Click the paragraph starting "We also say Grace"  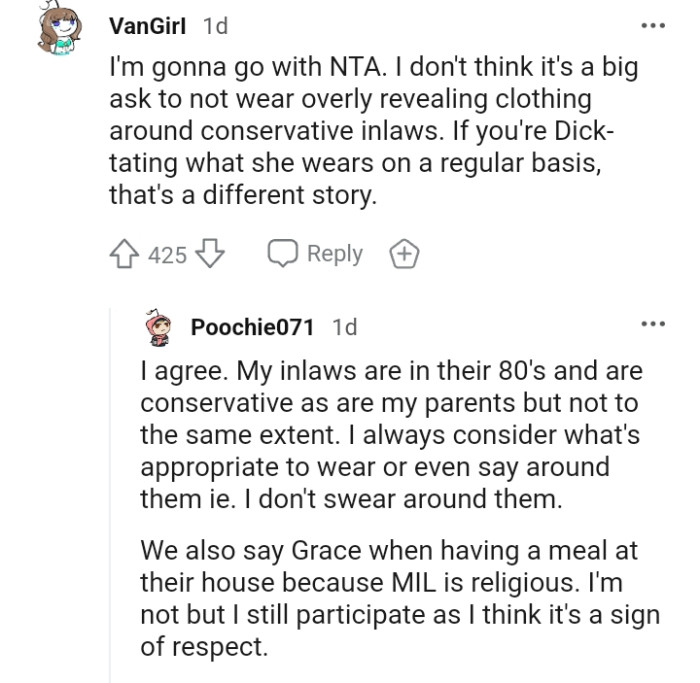coord(400,598)
